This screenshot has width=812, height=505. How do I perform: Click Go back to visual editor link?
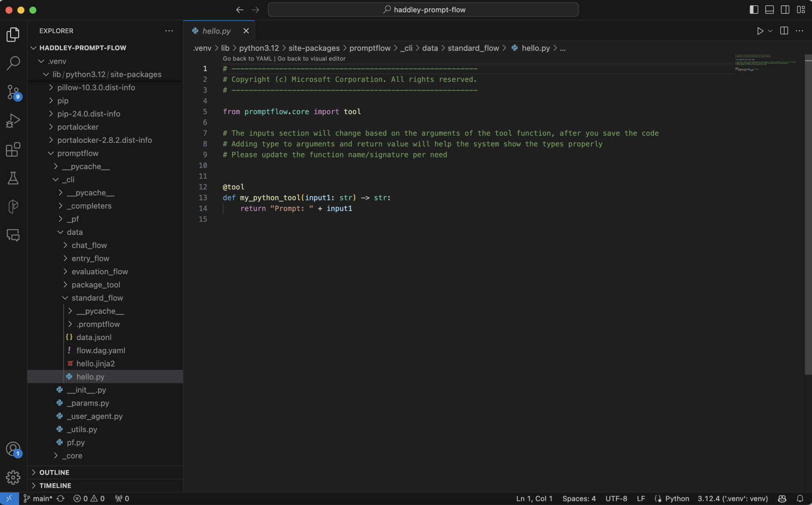pos(311,58)
